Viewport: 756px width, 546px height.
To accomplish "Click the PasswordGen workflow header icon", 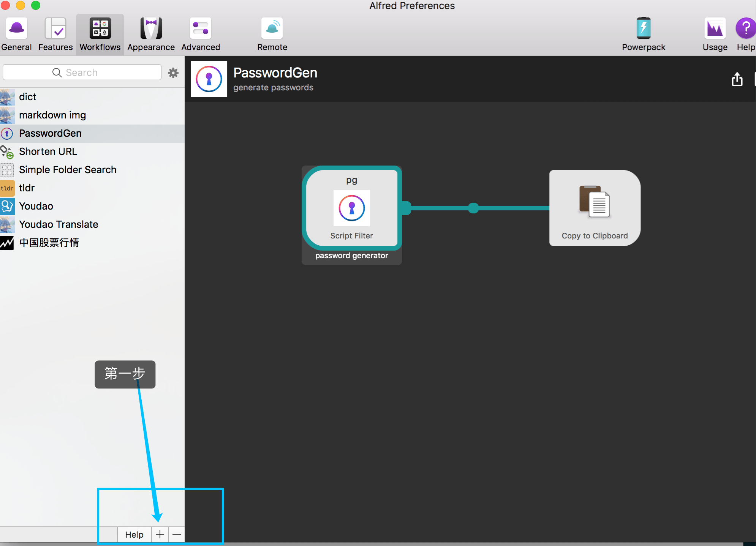I will click(x=209, y=79).
